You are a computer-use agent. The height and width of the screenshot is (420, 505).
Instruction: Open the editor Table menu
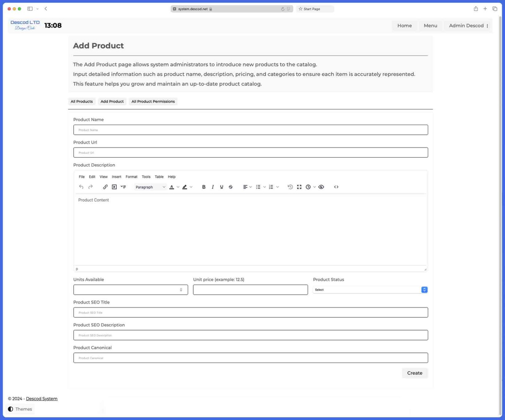(x=159, y=177)
